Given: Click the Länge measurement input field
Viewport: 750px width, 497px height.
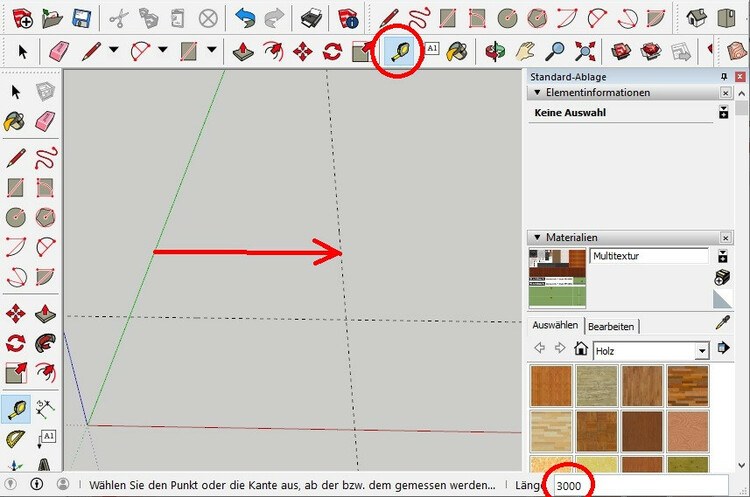Looking at the screenshot, I should [x=641, y=486].
